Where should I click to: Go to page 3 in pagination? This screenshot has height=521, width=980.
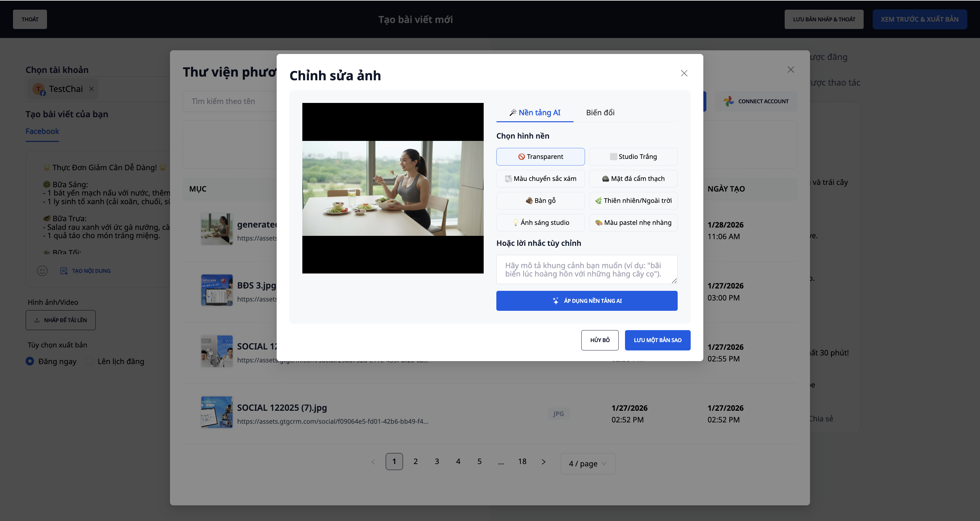click(437, 462)
